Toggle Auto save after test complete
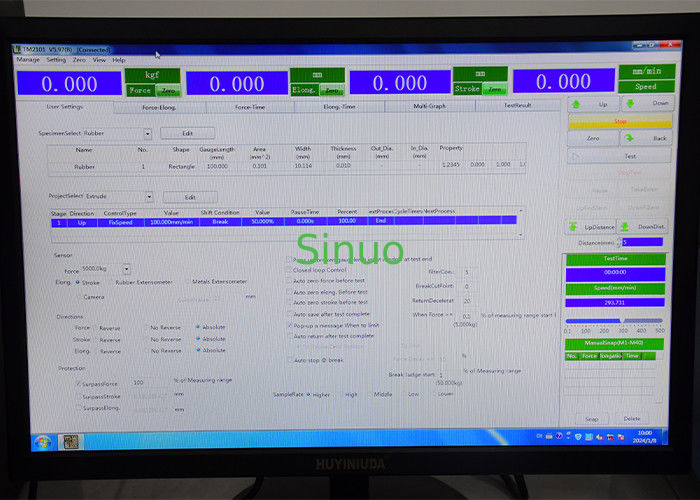The image size is (700, 500). pyautogui.click(x=290, y=314)
